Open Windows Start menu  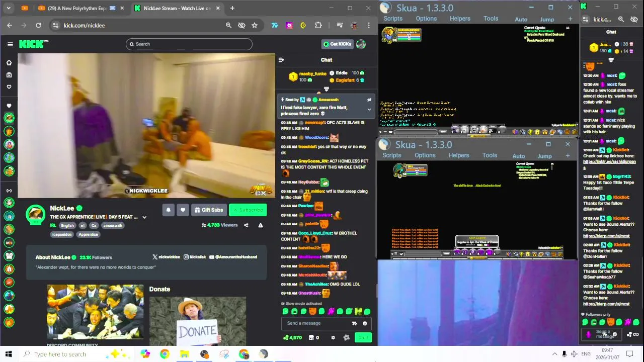(9, 354)
